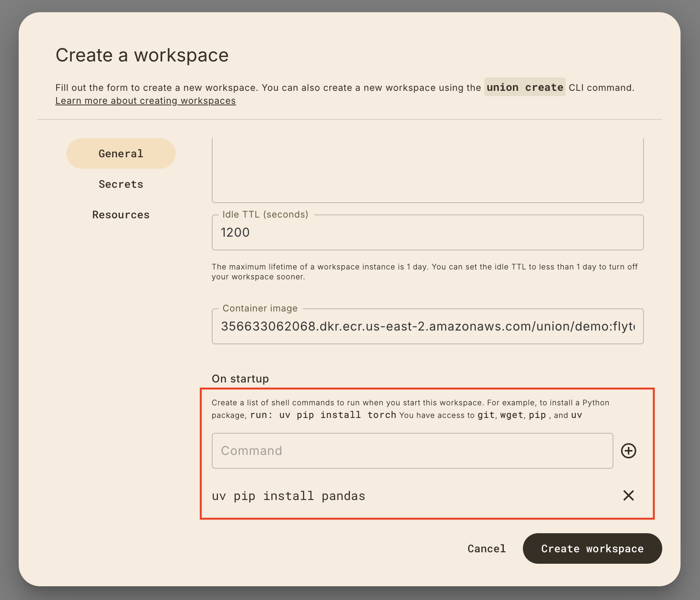
Task: Open the Secrets tab
Action: pos(121,184)
